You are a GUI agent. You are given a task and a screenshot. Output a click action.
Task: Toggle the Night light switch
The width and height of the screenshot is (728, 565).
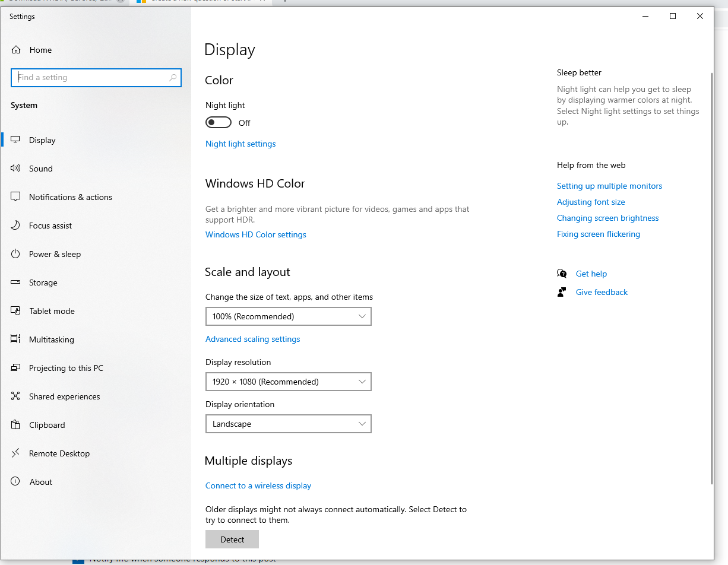[x=219, y=122]
